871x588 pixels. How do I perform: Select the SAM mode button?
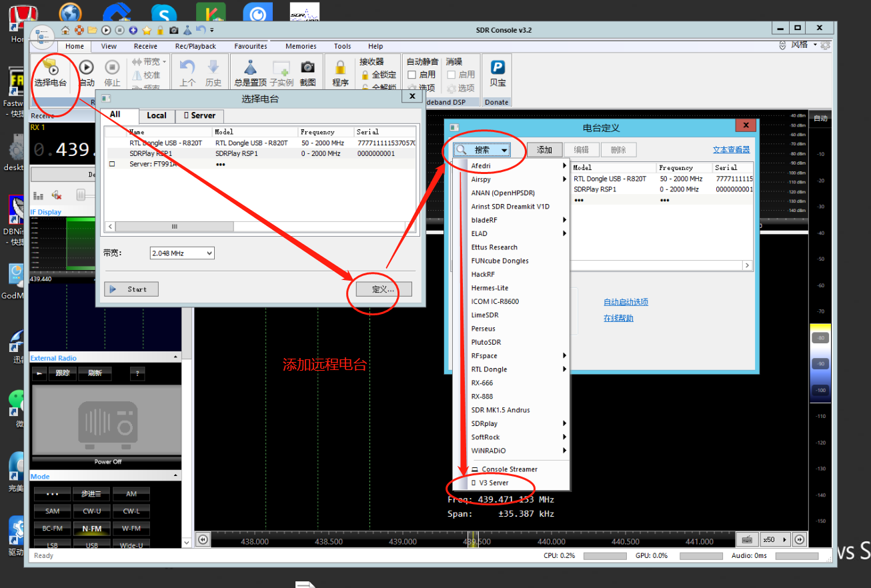[x=53, y=511]
